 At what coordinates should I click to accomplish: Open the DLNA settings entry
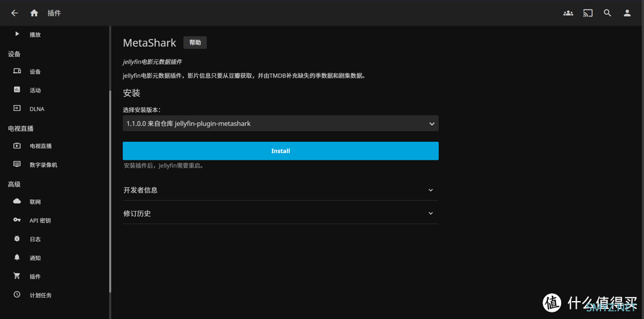pyautogui.click(x=55, y=109)
